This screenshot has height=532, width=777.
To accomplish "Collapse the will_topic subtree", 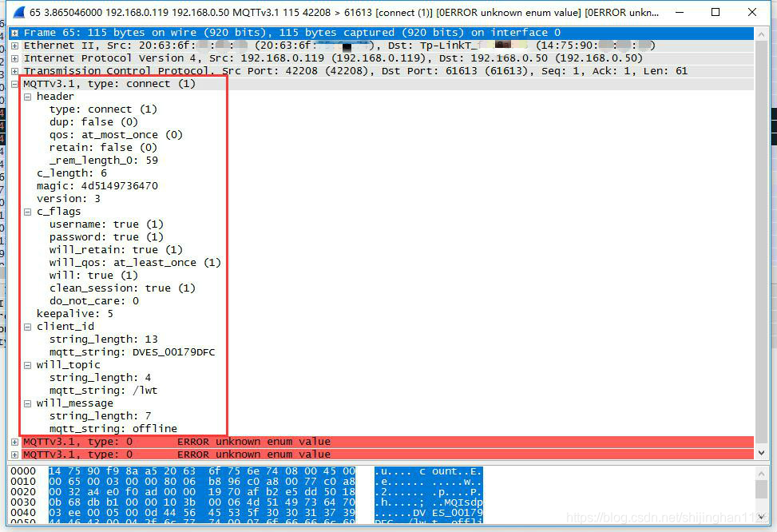I will click(x=28, y=365).
